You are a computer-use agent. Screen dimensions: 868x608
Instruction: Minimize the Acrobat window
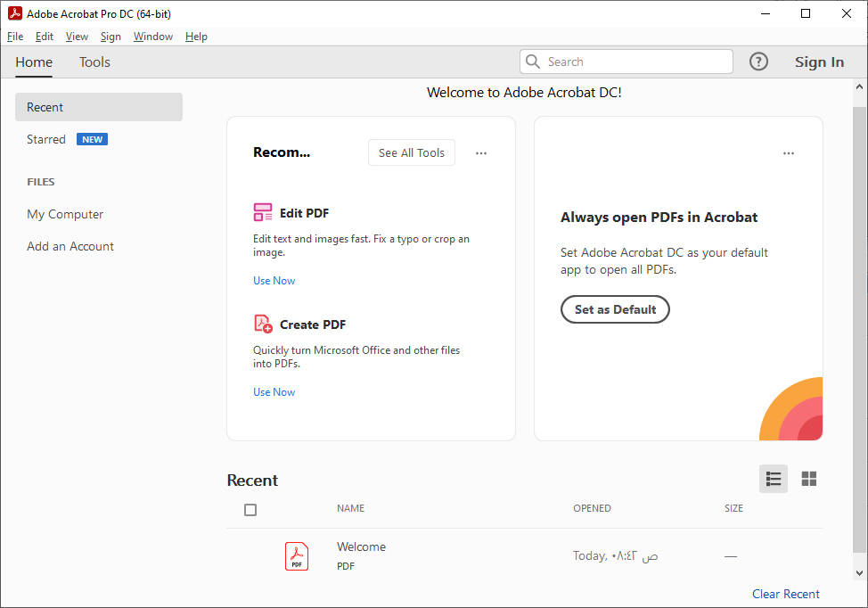(x=766, y=13)
